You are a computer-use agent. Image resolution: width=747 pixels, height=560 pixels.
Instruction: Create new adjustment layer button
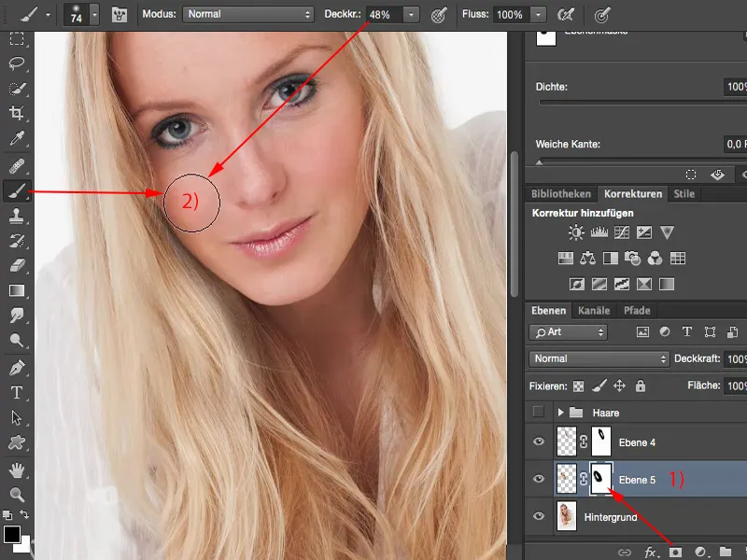pyautogui.click(x=700, y=553)
